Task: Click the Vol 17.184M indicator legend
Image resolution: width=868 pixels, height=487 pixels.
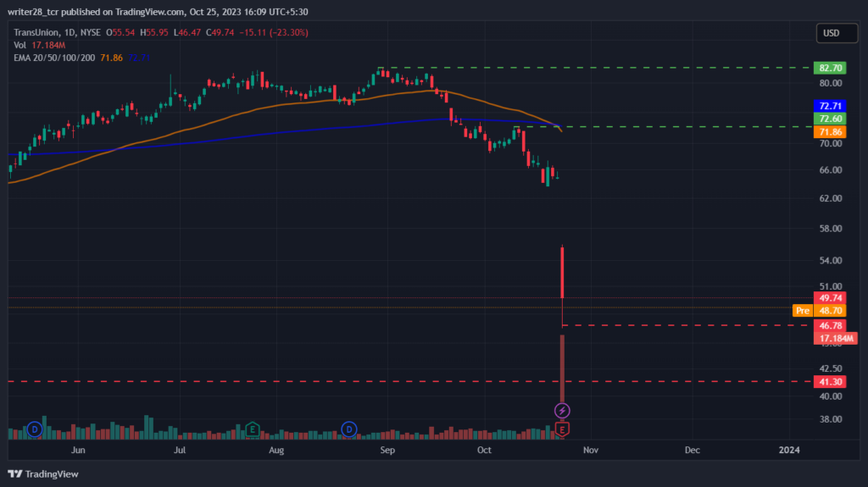Action: pyautogui.click(x=39, y=45)
